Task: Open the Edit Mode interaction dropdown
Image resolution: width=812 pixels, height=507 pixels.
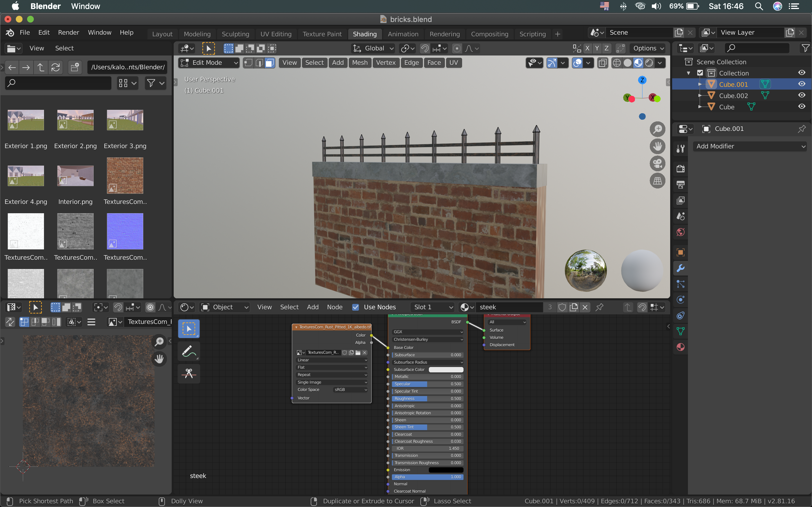Action: point(209,62)
